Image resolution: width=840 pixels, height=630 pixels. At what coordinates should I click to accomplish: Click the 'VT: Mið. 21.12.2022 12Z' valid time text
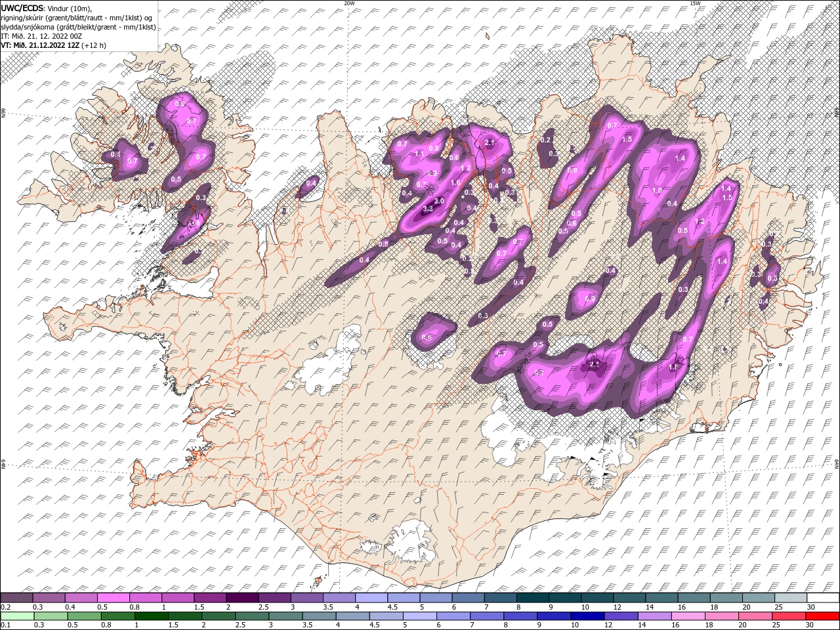pyautogui.click(x=41, y=45)
